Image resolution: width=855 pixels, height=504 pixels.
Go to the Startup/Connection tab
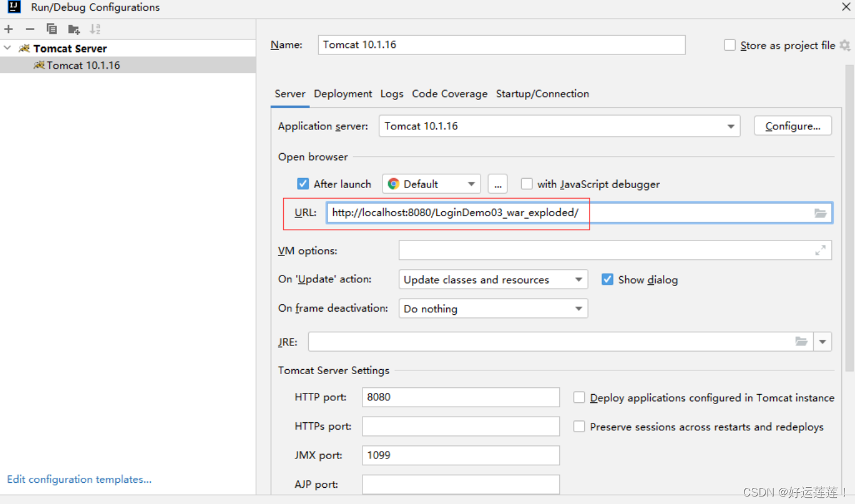(542, 94)
